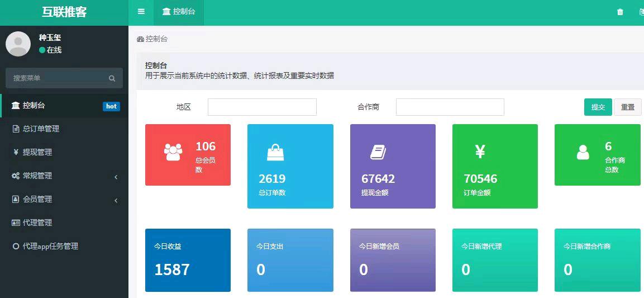Click the shopping bag icon on the 总订单数 card
The width and height of the screenshot is (644, 298).
275,152
